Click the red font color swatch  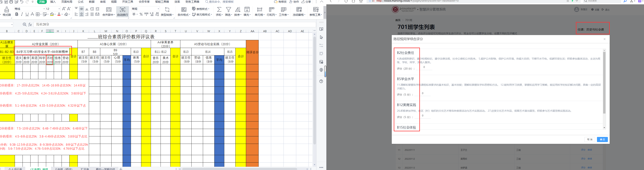(x=59, y=14)
